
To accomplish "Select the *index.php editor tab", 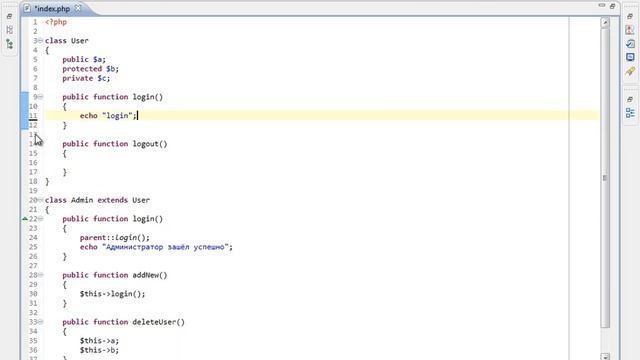I will tap(52, 9).
